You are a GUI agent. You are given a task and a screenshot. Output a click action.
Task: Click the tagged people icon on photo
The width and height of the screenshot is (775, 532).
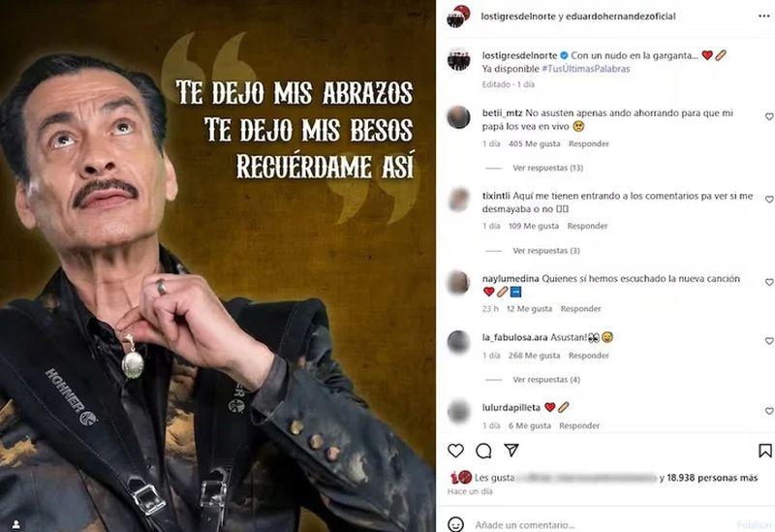[15, 524]
